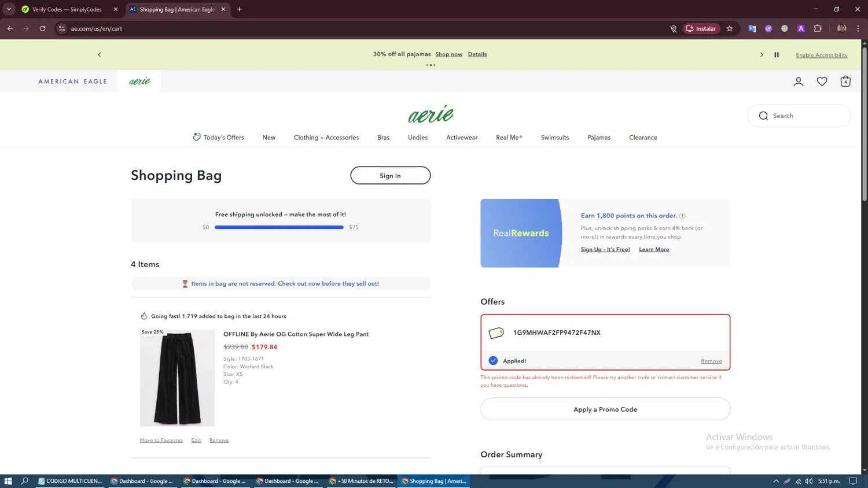
Task: Click the promo code tag icon
Action: pyautogui.click(x=496, y=332)
